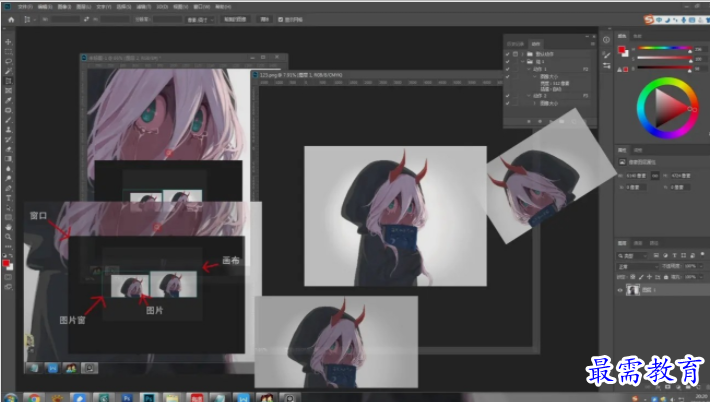Select the Dodge tool
710x402 pixels.
8,179
